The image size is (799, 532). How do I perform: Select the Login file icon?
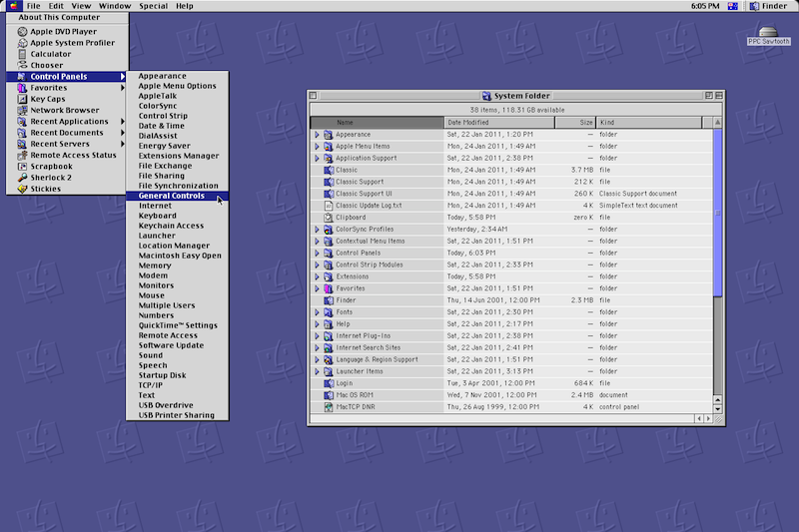click(329, 383)
